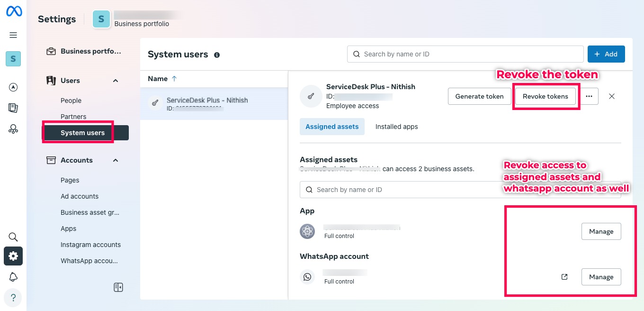Select System users in sidebar

[x=85, y=133]
